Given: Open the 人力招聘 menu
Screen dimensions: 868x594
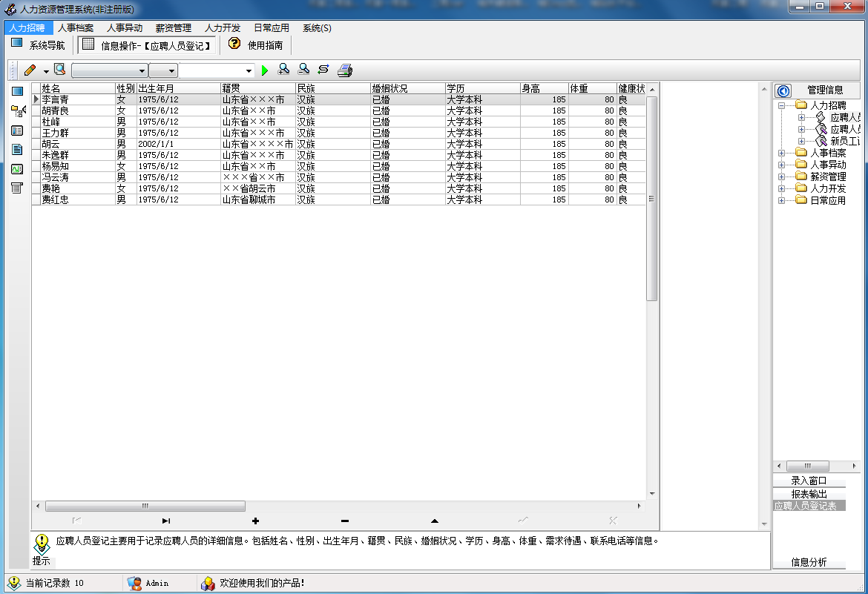Looking at the screenshot, I should pyautogui.click(x=27, y=27).
